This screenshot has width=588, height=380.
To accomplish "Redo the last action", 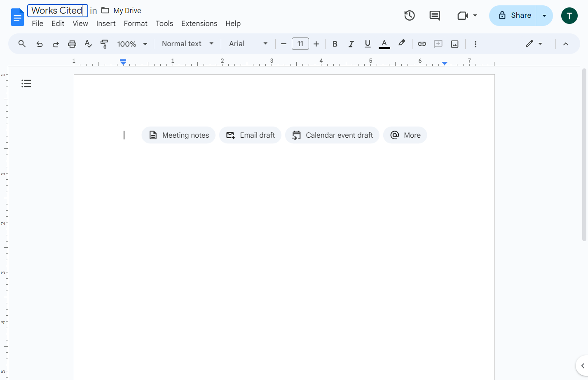I will point(56,44).
